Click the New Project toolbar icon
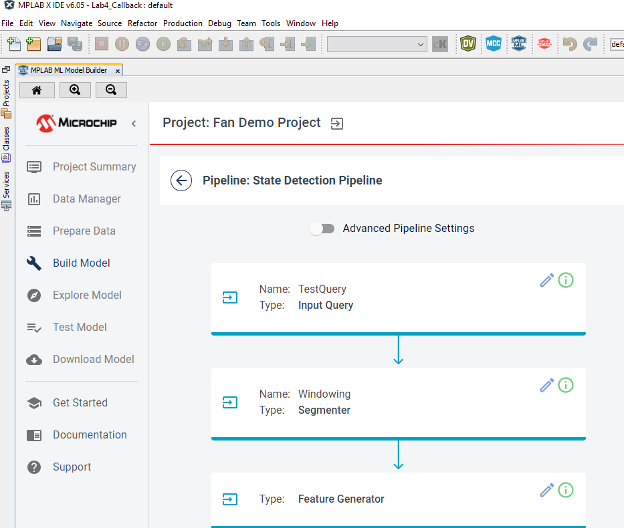Image resolution: width=624 pixels, height=528 pixels. (33, 44)
